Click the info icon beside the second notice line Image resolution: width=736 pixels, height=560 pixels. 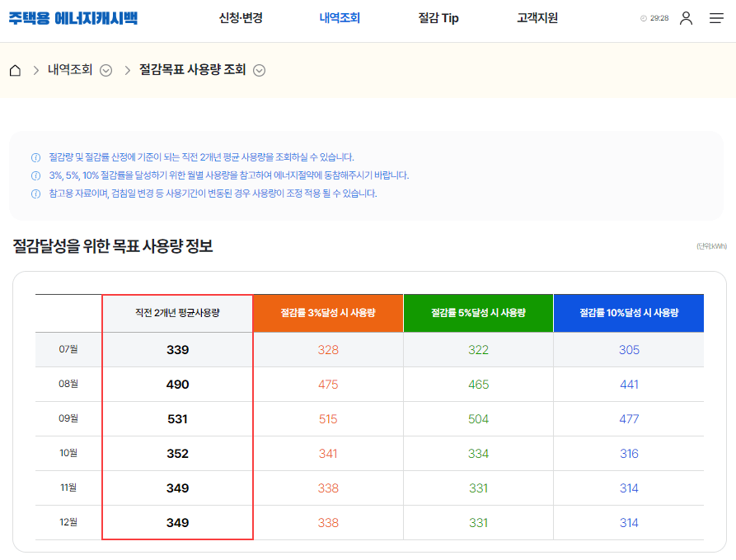pyautogui.click(x=34, y=175)
